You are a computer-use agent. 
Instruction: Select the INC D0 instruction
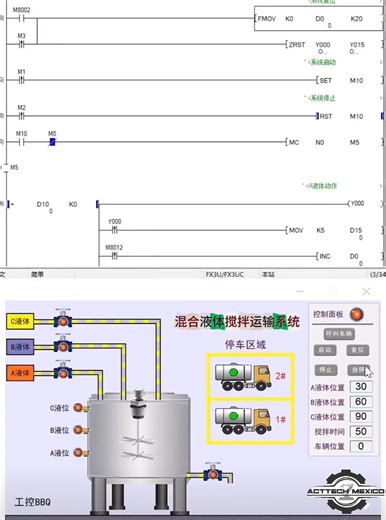(349, 256)
